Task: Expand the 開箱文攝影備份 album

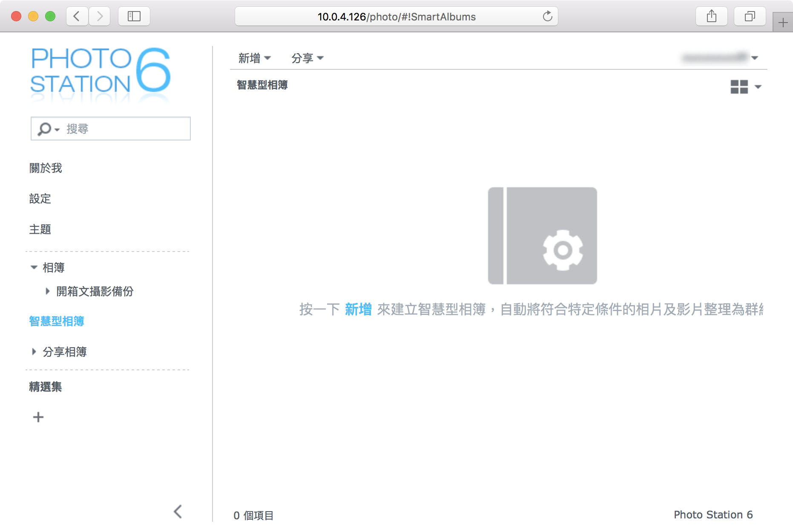Action: click(x=48, y=291)
